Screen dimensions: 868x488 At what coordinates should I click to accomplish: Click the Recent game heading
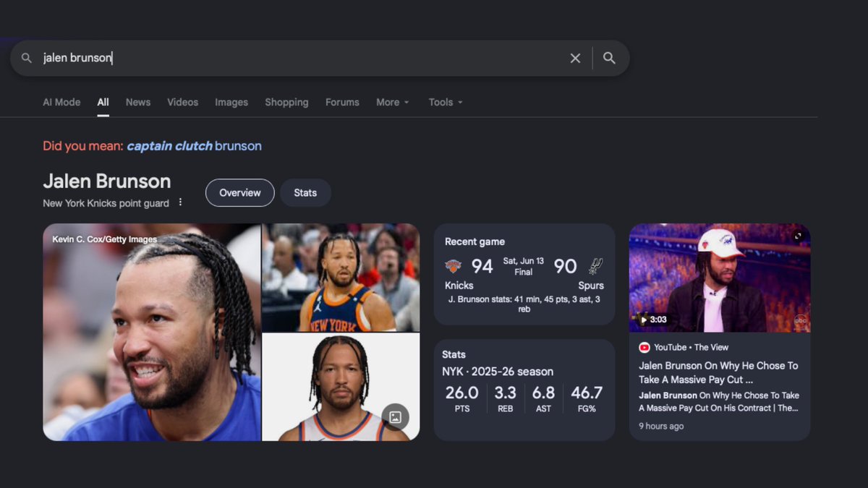[x=475, y=241]
